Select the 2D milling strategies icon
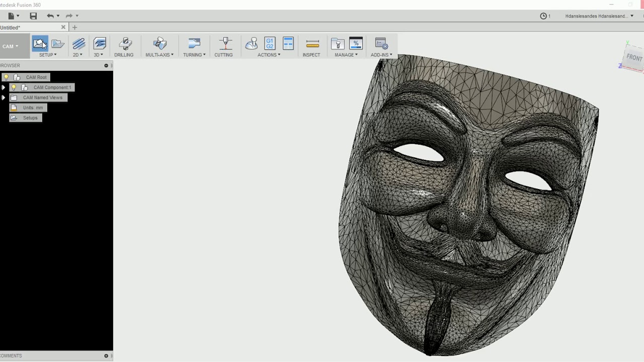This screenshot has width=644, height=362. [78, 44]
